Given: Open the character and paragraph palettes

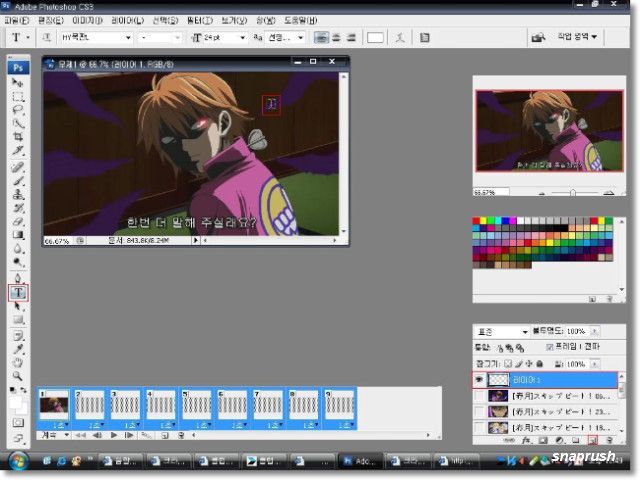Looking at the screenshot, I should tap(424, 38).
